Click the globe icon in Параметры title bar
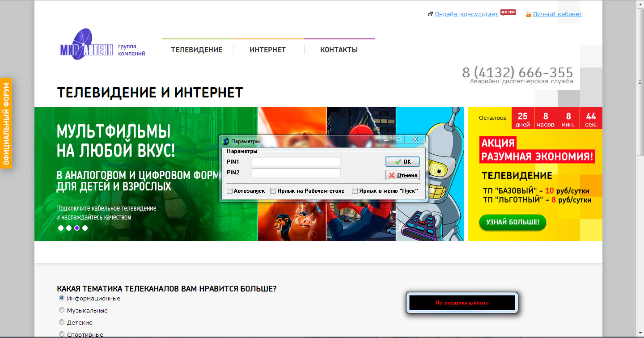Image resolution: width=644 pixels, height=338 pixels. pos(226,141)
